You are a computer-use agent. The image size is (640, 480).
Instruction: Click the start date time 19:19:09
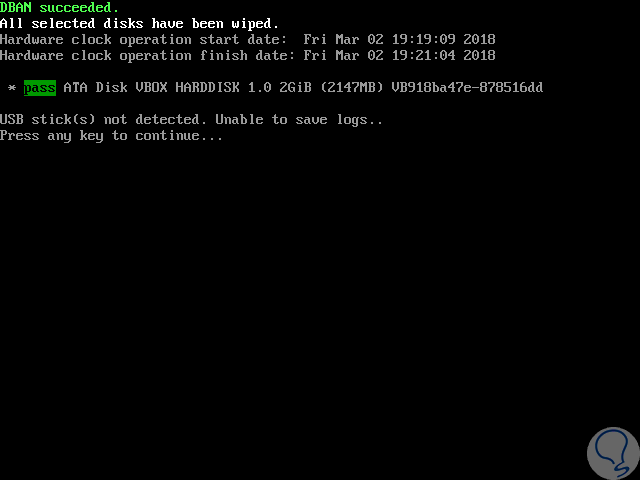pyautogui.click(x=424, y=40)
